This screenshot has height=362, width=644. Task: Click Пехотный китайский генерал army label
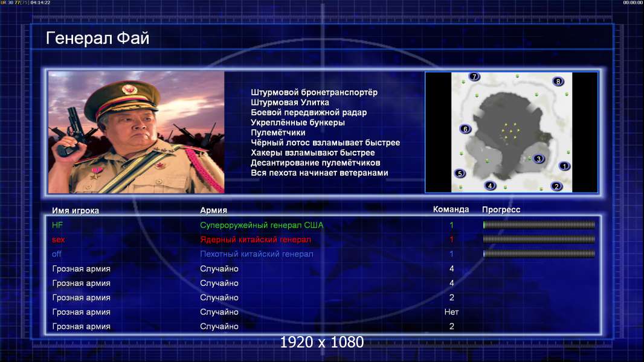click(x=257, y=254)
